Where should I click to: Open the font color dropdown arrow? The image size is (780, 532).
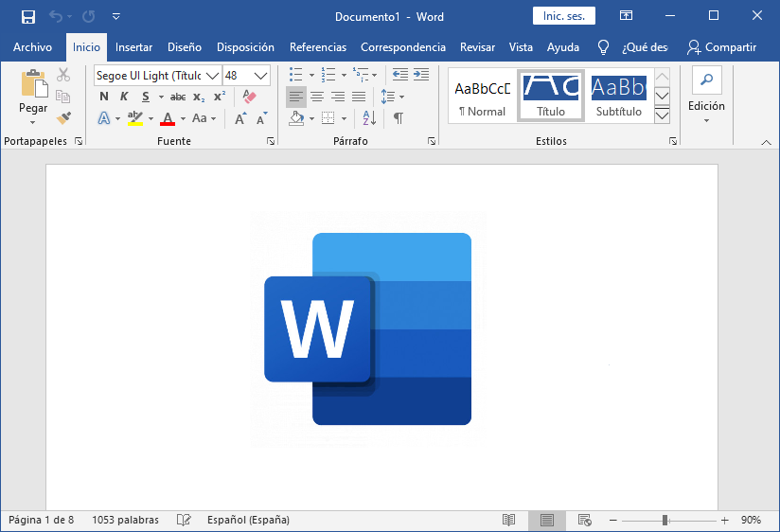coord(183,118)
